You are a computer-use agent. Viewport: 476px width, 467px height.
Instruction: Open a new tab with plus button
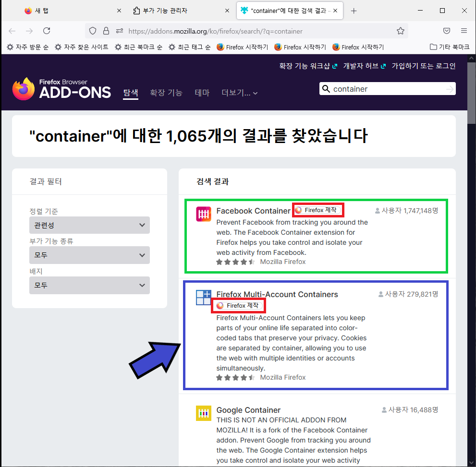[x=354, y=11]
